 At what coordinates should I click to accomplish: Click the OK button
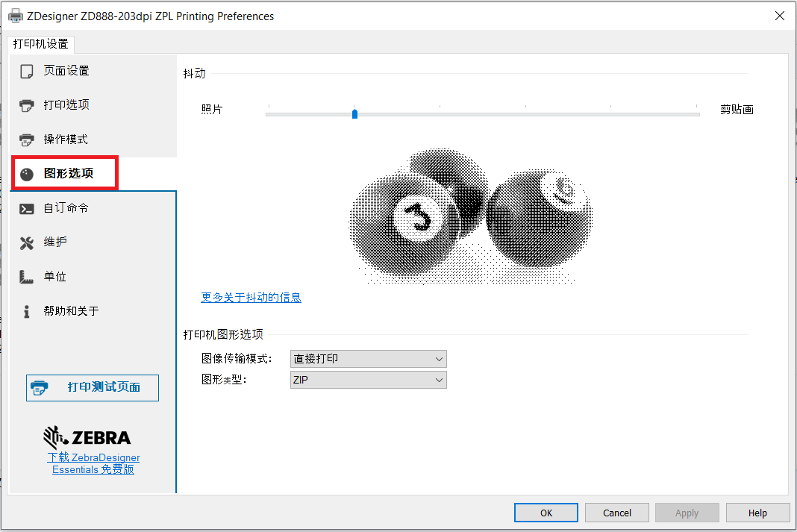546,513
